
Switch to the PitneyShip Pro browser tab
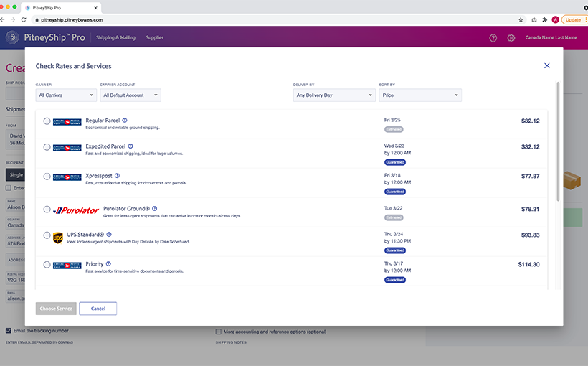click(x=60, y=7)
